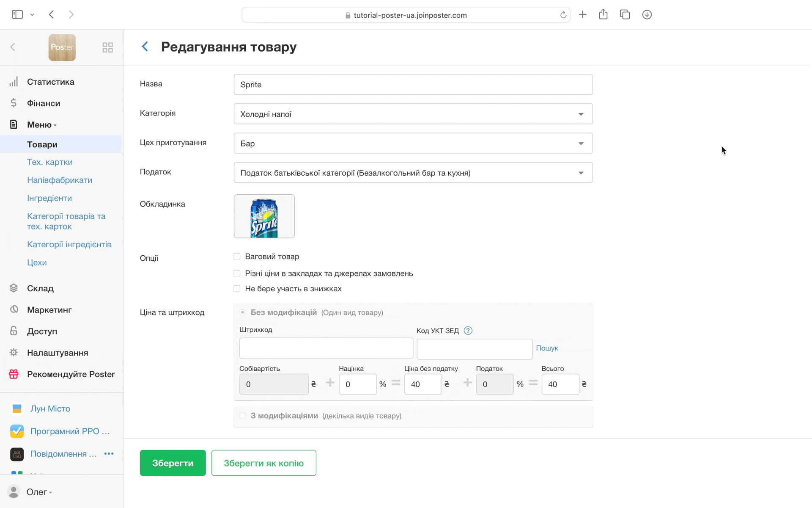812x508 pixels.
Task: Click the Sprite cover image thumbnail
Action: click(264, 216)
